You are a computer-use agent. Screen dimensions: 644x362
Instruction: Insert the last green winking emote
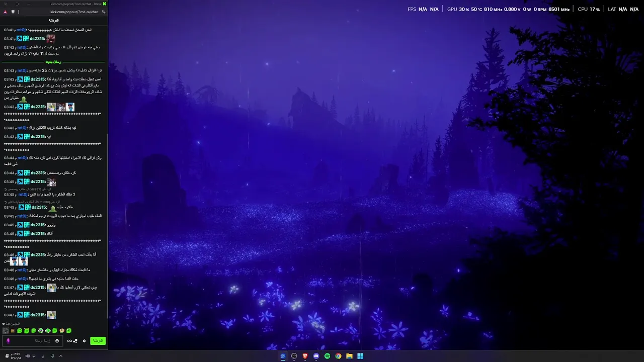(69, 331)
